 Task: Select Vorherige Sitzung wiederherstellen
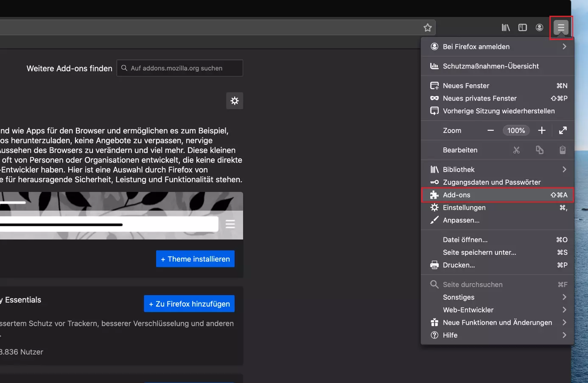click(497, 111)
